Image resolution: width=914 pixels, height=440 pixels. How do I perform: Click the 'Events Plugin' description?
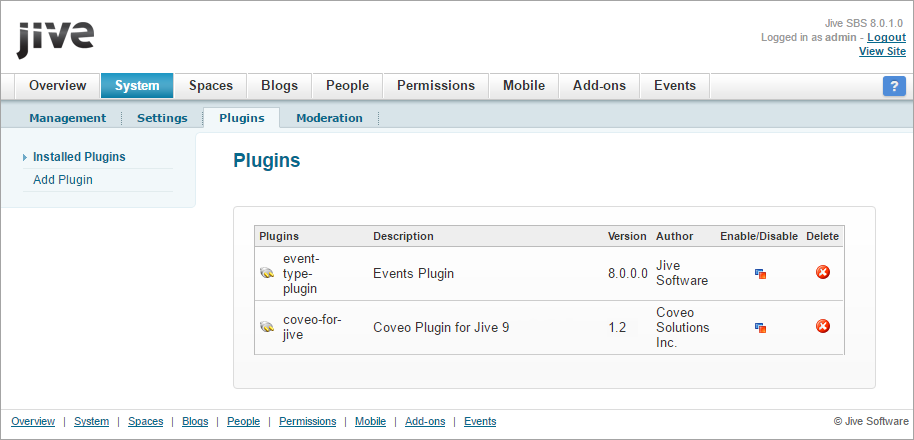[413, 273]
